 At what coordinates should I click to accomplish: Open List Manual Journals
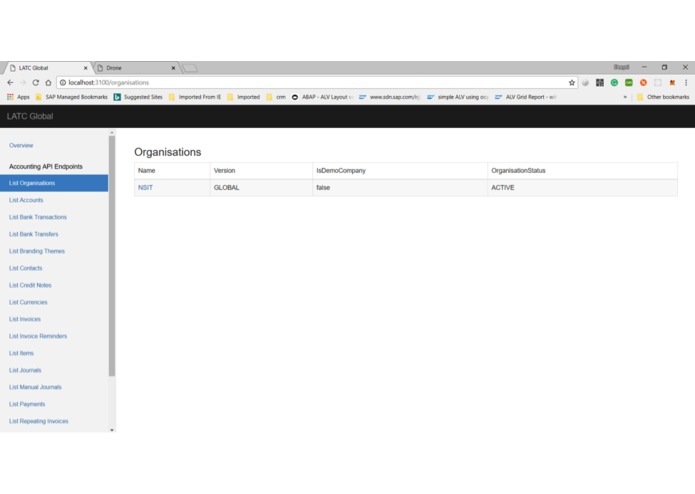pyautogui.click(x=35, y=387)
